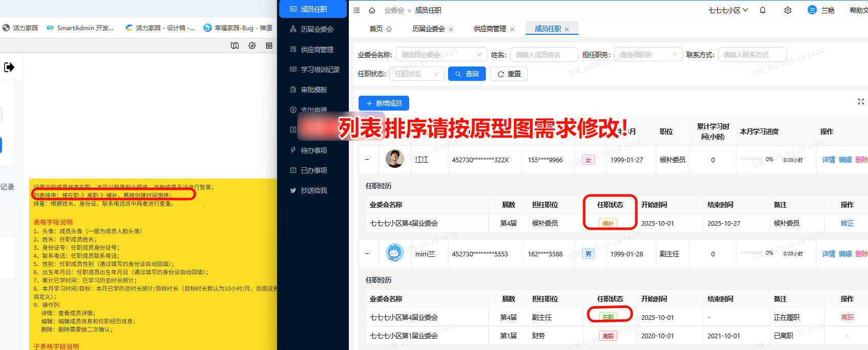Click the 查询 search button

point(466,74)
